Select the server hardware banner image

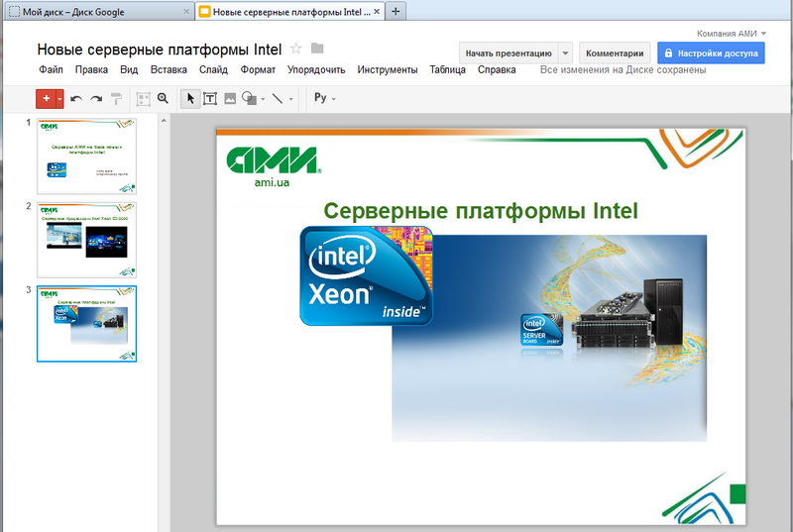pyautogui.click(x=549, y=338)
